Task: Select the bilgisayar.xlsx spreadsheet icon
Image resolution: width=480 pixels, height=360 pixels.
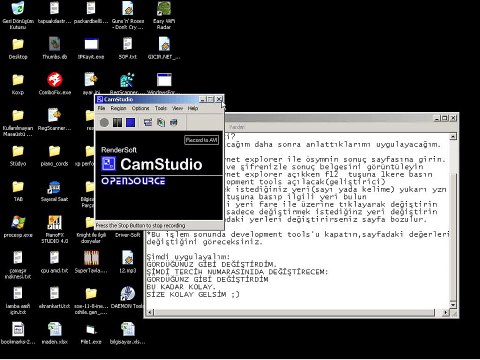Action: click(x=128, y=329)
